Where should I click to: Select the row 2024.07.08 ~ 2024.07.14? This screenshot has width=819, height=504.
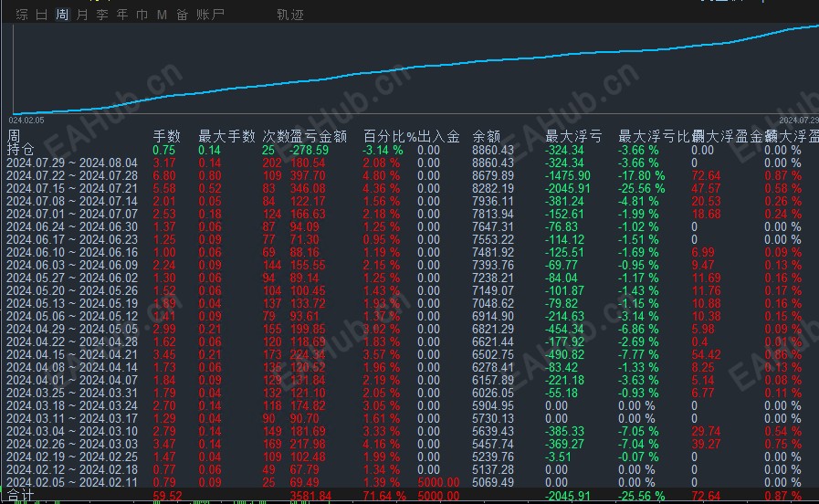[409, 202]
